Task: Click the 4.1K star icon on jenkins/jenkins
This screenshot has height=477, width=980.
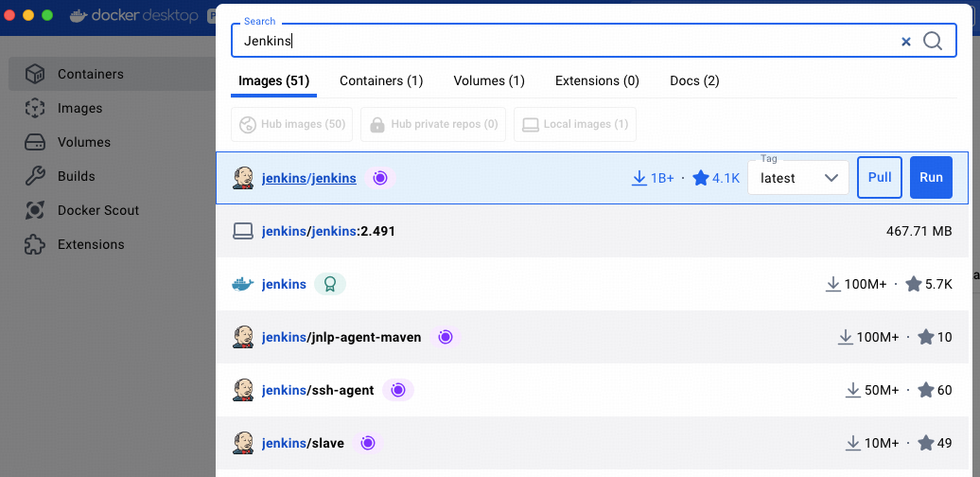Action: (x=701, y=178)
